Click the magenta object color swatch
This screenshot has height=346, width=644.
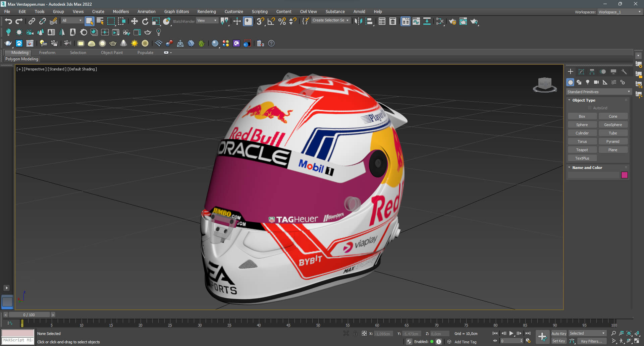tap(624, 175)
